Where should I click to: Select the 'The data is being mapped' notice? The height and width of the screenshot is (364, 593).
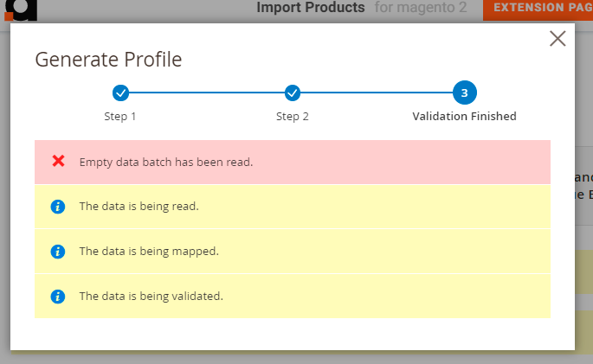(148, 252)
